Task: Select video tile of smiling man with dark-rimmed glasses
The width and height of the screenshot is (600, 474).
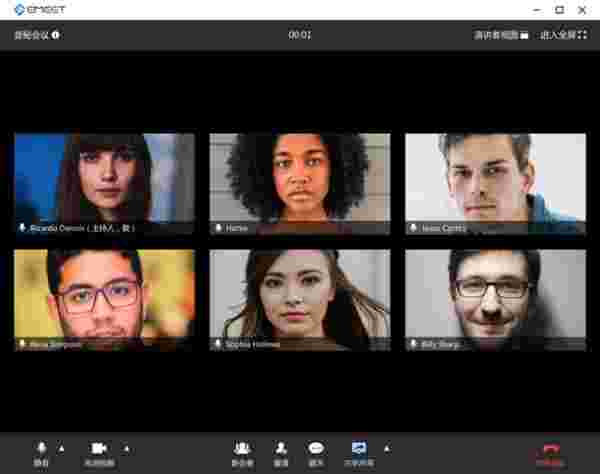Action: [496, 300]
